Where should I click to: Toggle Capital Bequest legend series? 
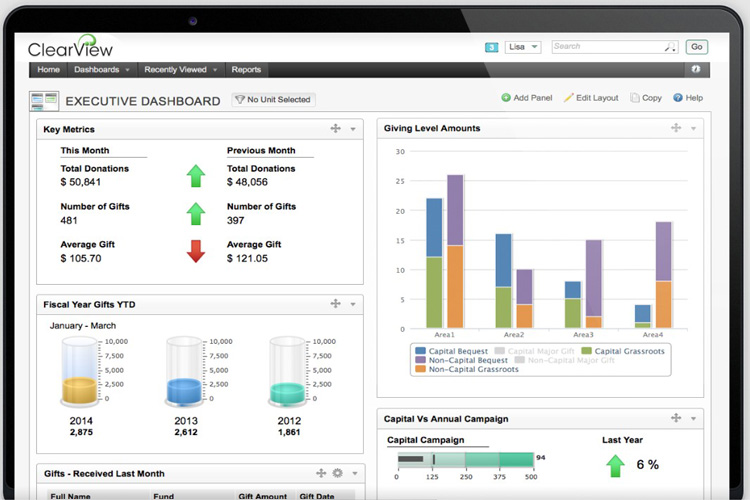coord(452,351)
